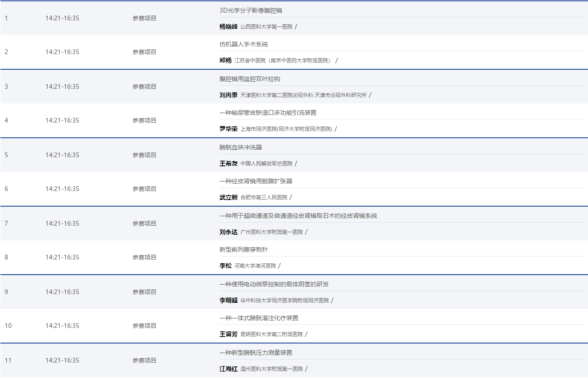Click presenter name 刘永达
This screenshot has height=379, width=588.
(x=228, y=232)
